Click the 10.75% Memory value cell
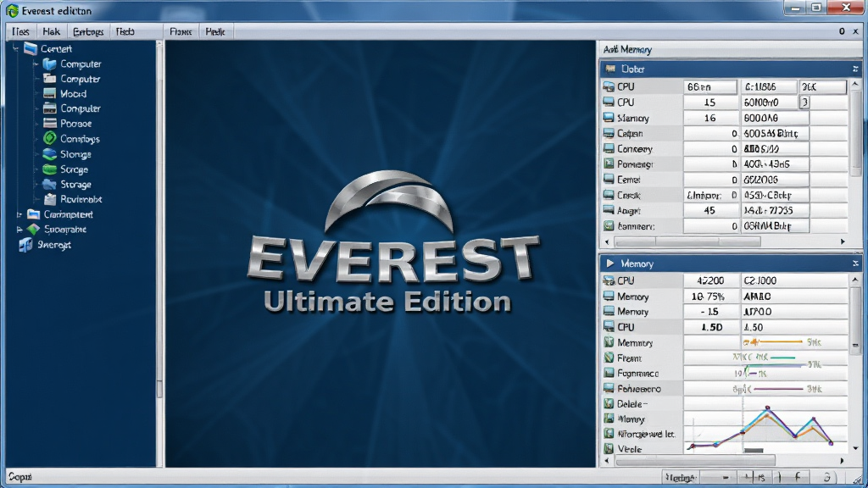 pos(711,297)
